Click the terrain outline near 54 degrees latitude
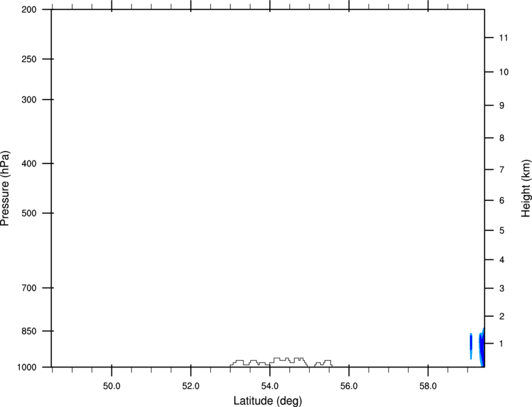This screenshot has width=532, height=407. click(269, 362)
